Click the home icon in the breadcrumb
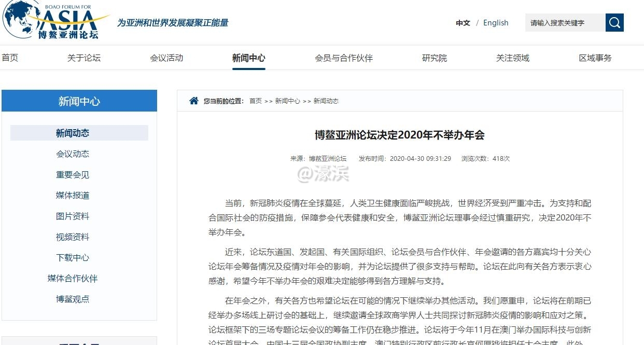The image size is (644, 345). 193,101
